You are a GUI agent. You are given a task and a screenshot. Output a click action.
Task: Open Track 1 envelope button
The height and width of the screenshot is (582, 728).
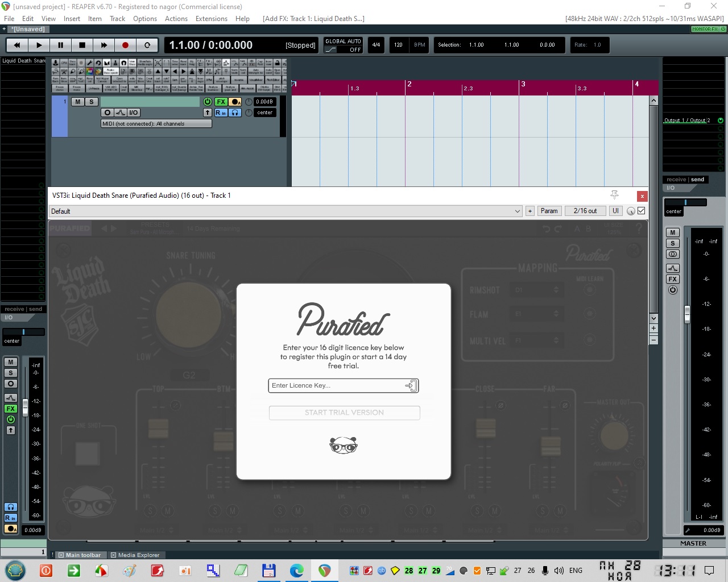point(120,113)
